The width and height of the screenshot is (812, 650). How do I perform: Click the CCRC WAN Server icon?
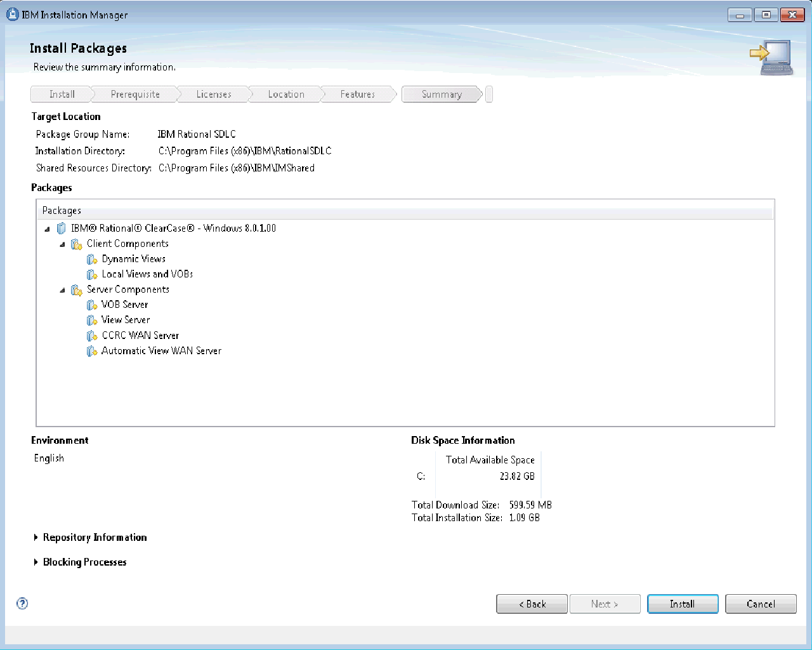92,336
